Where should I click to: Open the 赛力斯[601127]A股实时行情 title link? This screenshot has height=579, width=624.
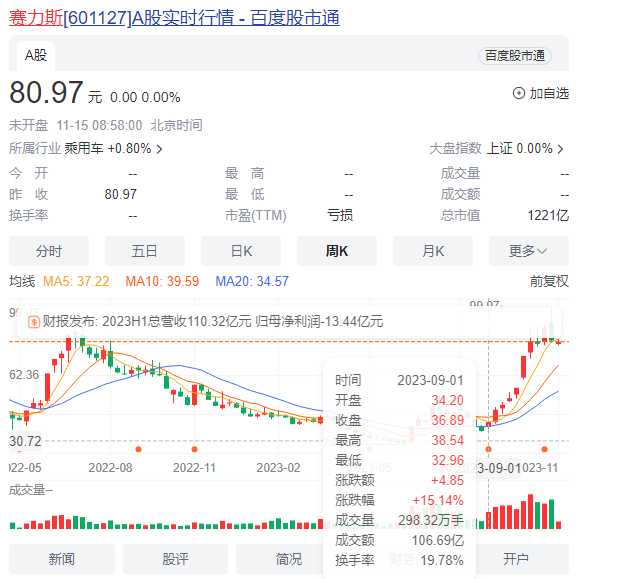pos(174,18)
